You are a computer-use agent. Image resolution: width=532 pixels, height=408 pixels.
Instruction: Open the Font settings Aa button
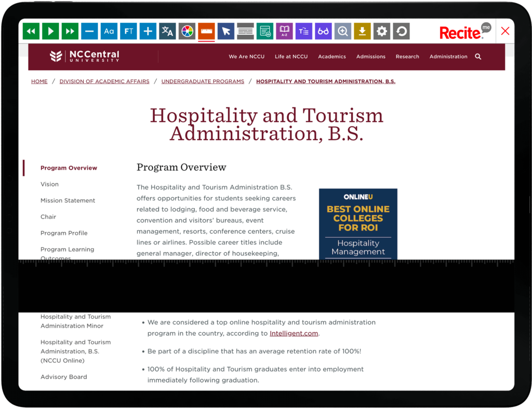pos(109,31)
